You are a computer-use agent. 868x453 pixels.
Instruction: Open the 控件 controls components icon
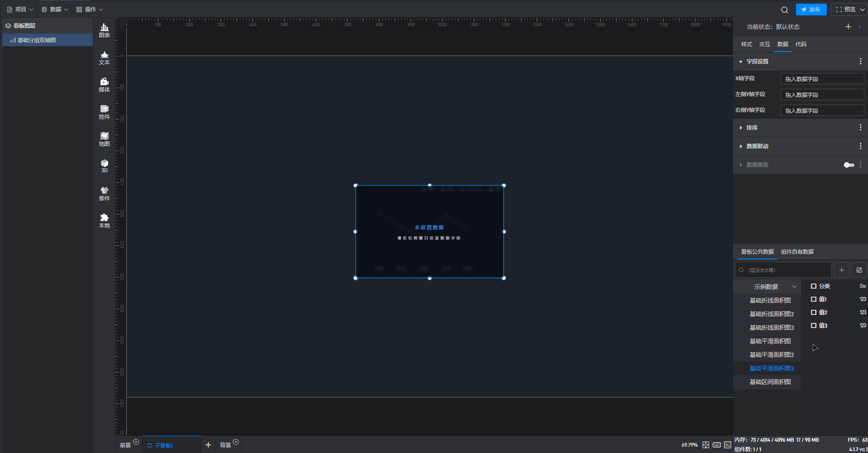(104, 112)
